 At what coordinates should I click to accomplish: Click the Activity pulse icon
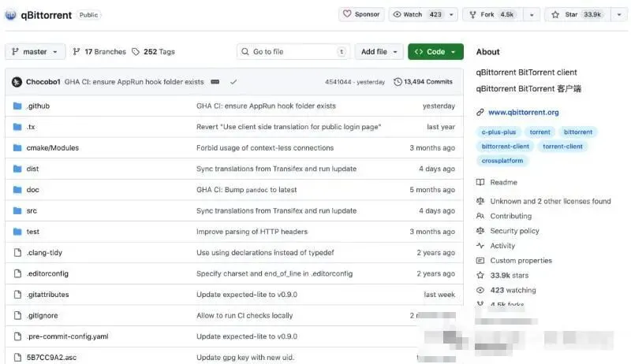click(480, 246)
